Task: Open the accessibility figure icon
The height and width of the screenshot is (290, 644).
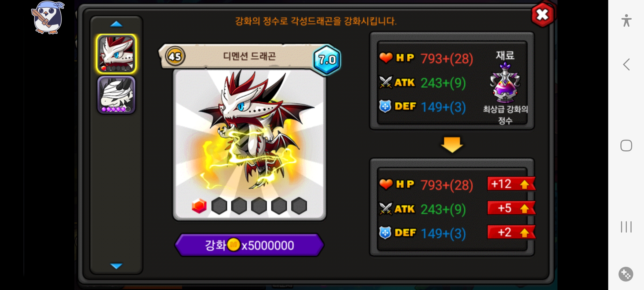Action: (626, 21)
